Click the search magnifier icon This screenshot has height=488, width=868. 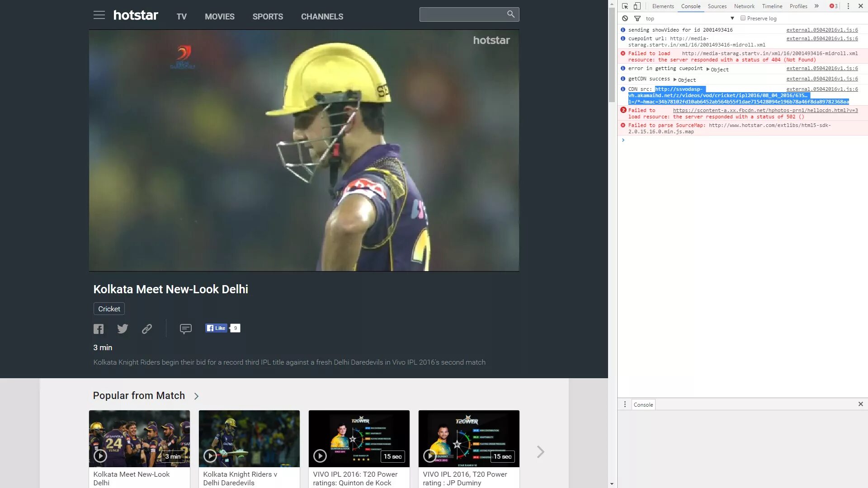pyautogui.click(x=510, y=14)
